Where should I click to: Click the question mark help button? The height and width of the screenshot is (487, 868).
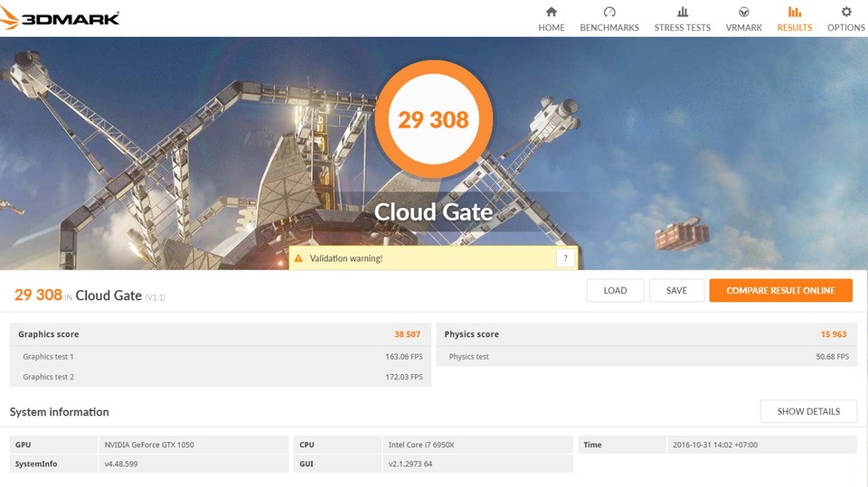(x=566, y=258)
